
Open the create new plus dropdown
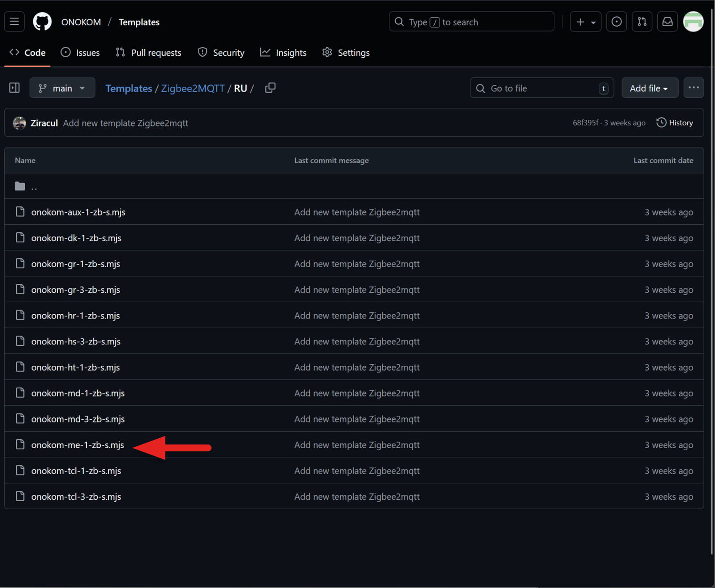[585, 22]
